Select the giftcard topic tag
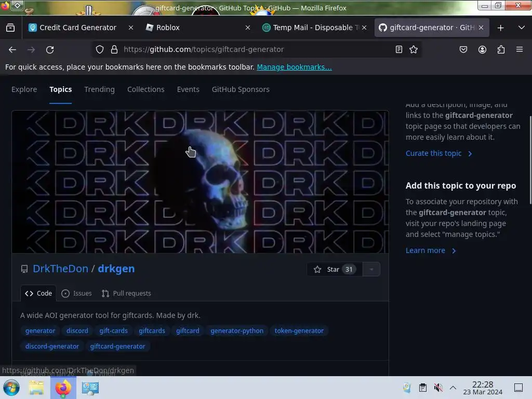The width and height of the screenshot is (532, 399). (188, 331)
